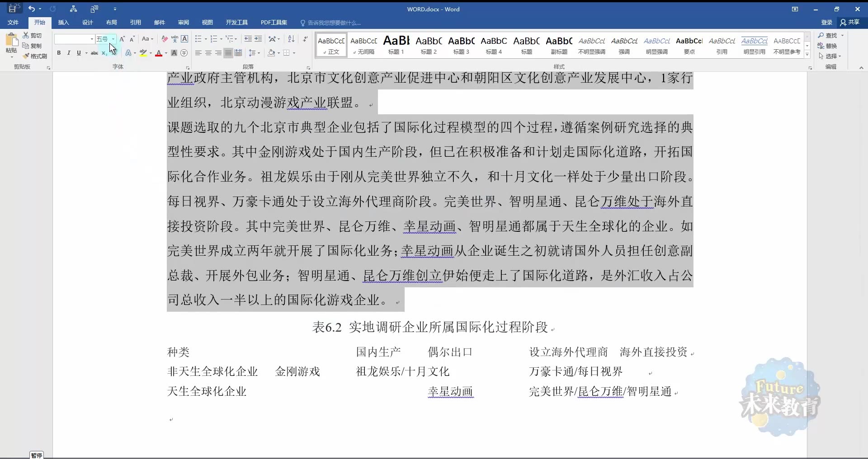Switch to the PDF工具集 tab
The width and height of the screenshot is (868, 459).
(x=274, y=23)
